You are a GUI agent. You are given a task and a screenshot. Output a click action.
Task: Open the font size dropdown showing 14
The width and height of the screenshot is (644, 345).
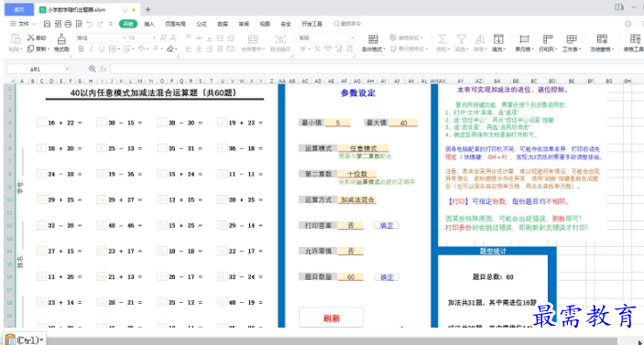pos(154,38)
